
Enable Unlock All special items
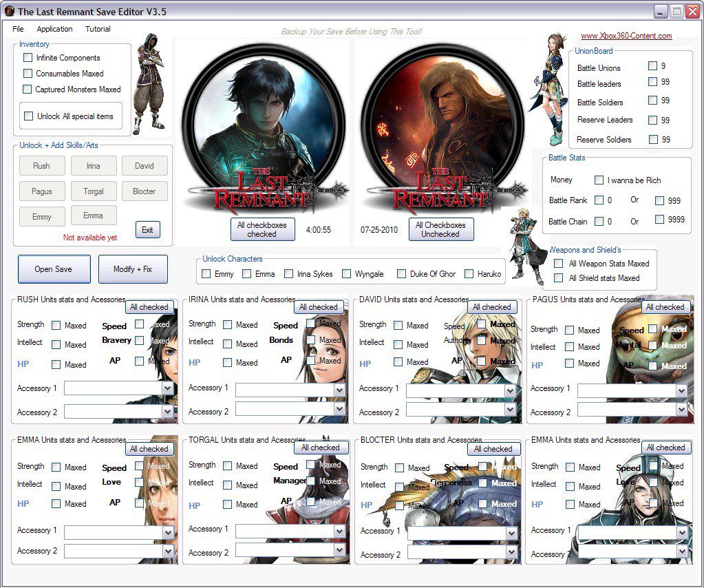click(28, 116)
